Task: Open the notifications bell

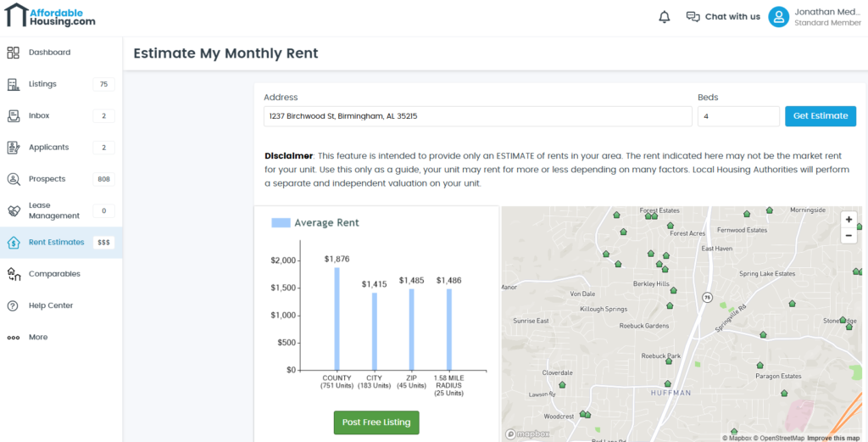Action: [x=665, y=17]
